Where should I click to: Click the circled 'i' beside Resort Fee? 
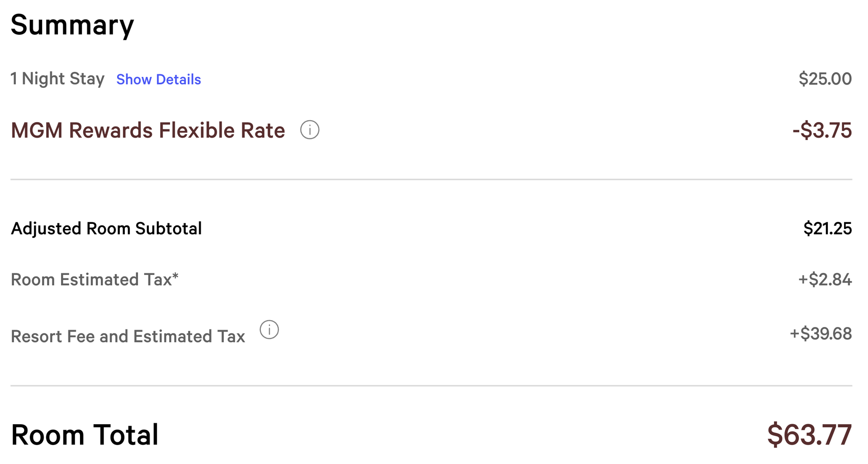(269, 330)
